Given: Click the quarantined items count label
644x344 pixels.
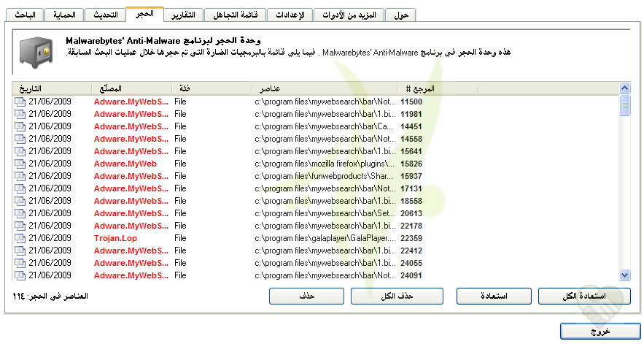Looking at the screenshot, I should point(50,297).
